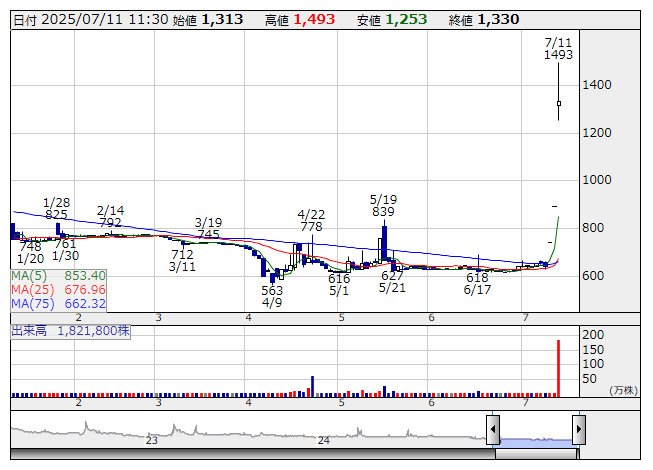Click the 4/9 563 low candlestick
Viewport: 653px width, 470px height.
(x=272, y=278)
